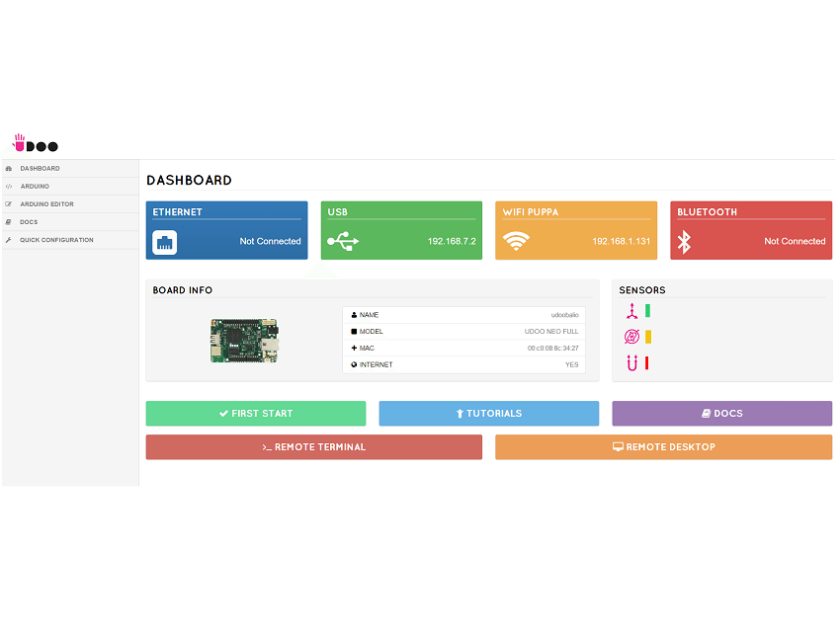Click the NAME row user icon
The height and width of the screenshot is (630, 840).
point(354,315)
